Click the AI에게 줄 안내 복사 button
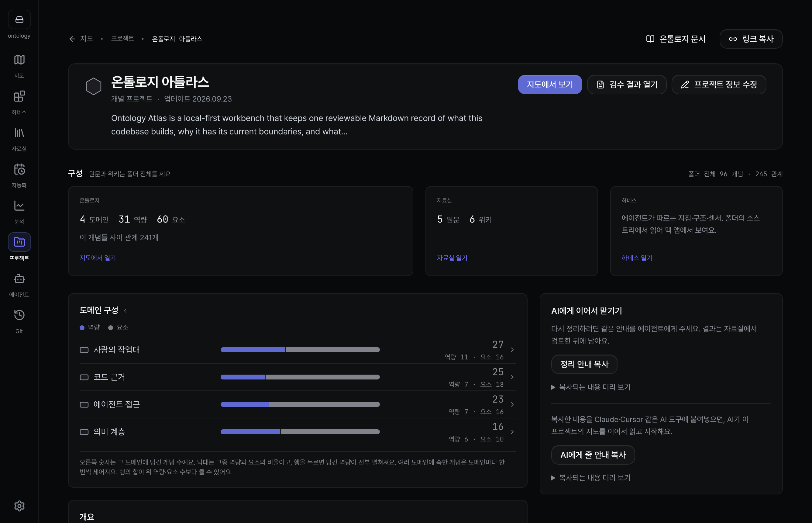 click(x=593, y=455)
